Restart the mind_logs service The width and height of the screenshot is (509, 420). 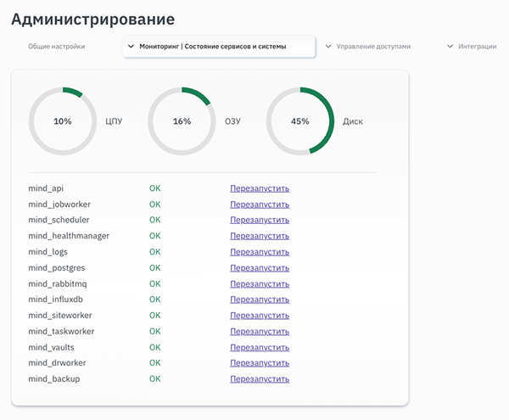point(260,252)
